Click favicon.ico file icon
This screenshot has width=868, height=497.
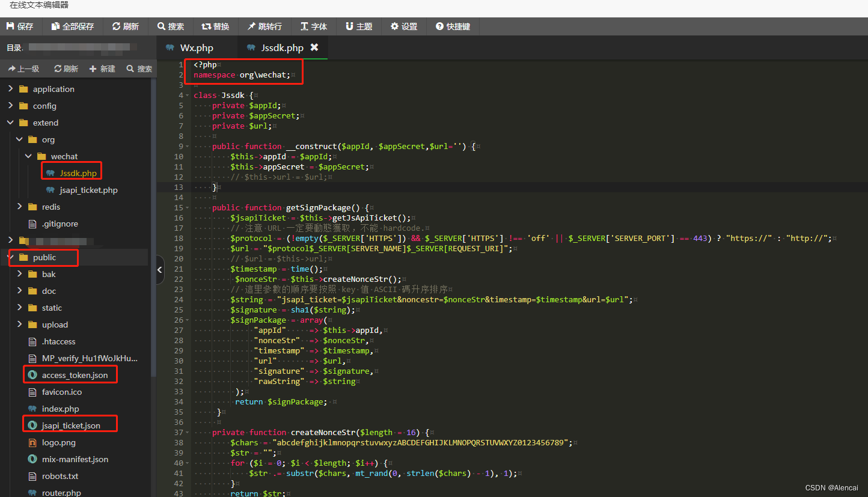tap(32, 392)
